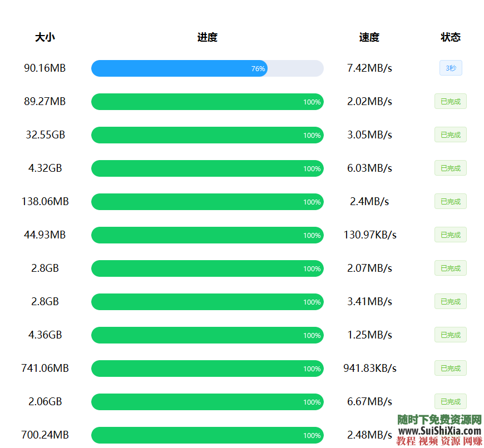
Task: Click the 已完成 button for the 2.06GB download
Action: pos(450,401)
